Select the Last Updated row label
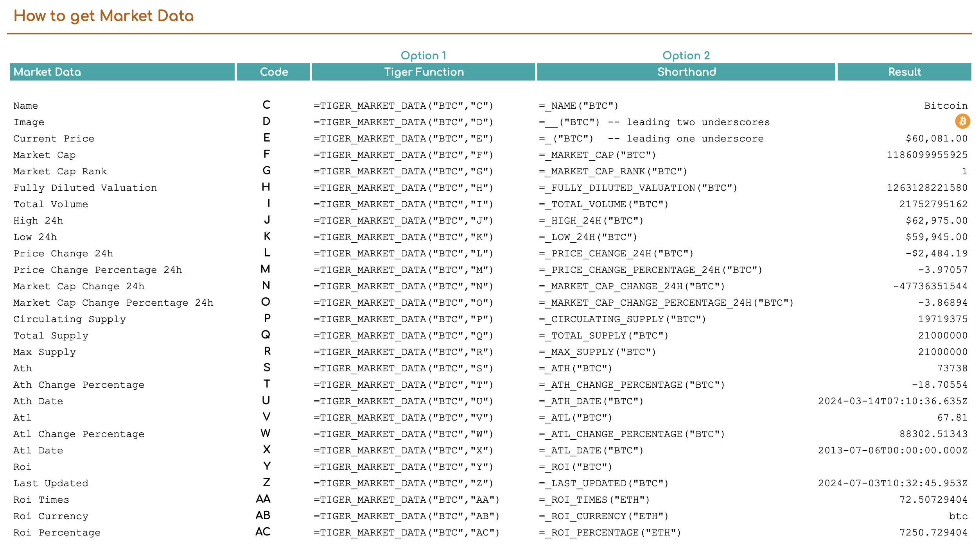This screenshot has width=980, height=548. 51,483
